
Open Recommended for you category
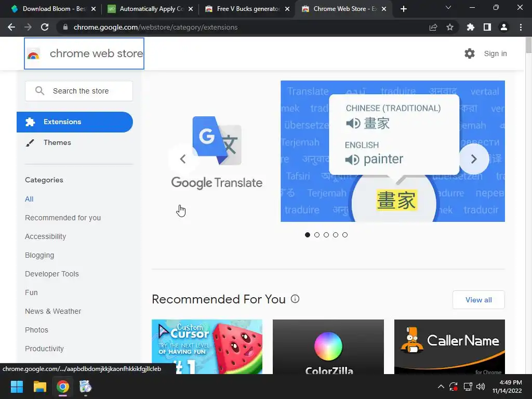(63, 218)
